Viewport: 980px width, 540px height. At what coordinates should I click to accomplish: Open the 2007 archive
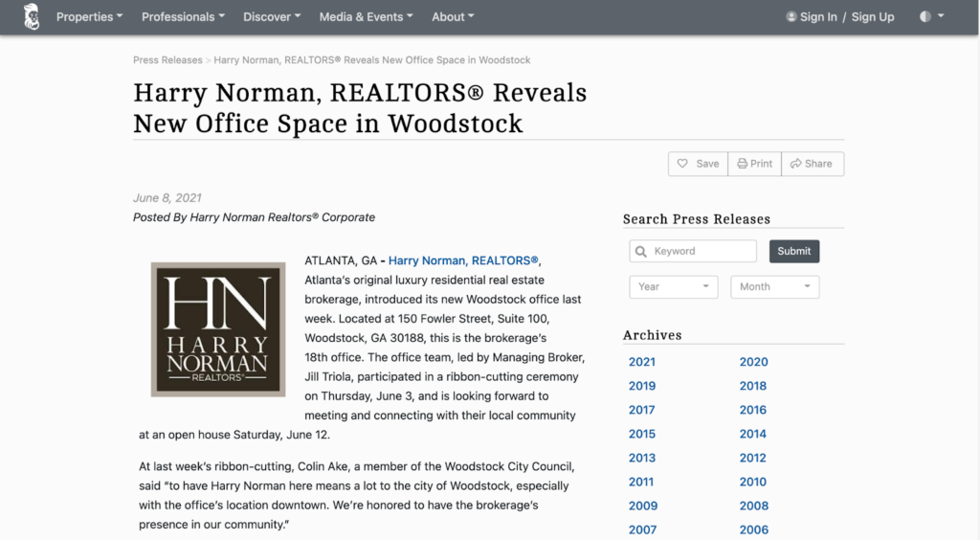click(642, 529)
